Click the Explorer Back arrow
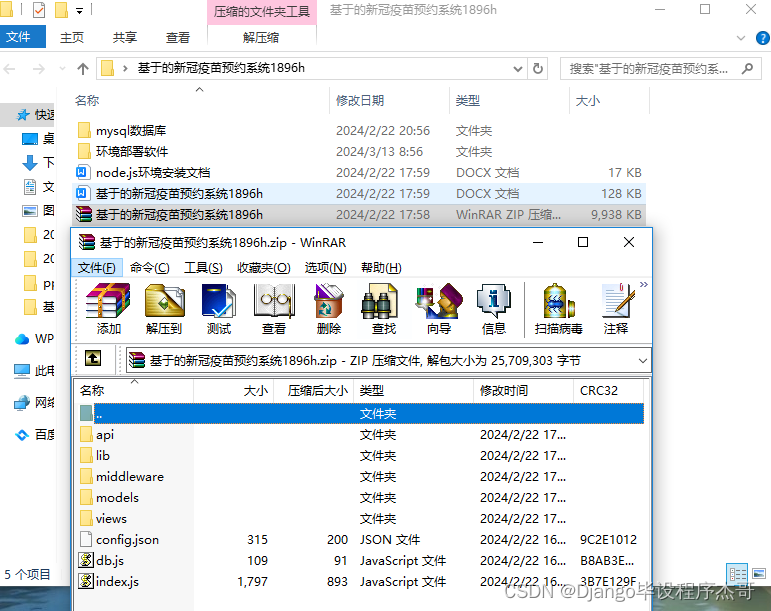This screenshot has width=771, height=611. tap(9, 69)
